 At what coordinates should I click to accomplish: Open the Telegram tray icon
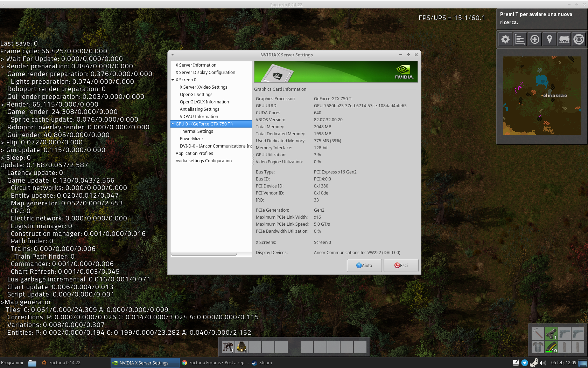524,363
